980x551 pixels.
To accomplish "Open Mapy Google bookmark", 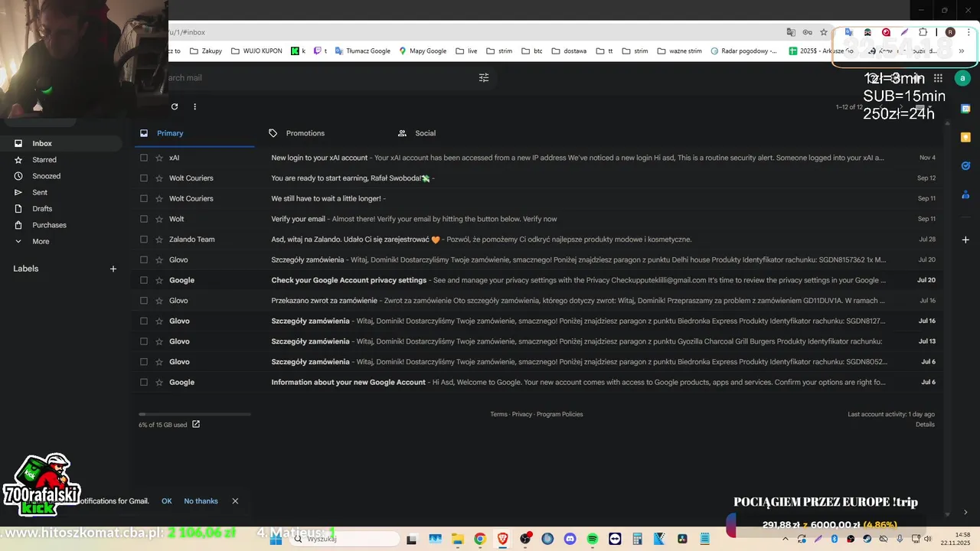I will [x=421, y=51].
